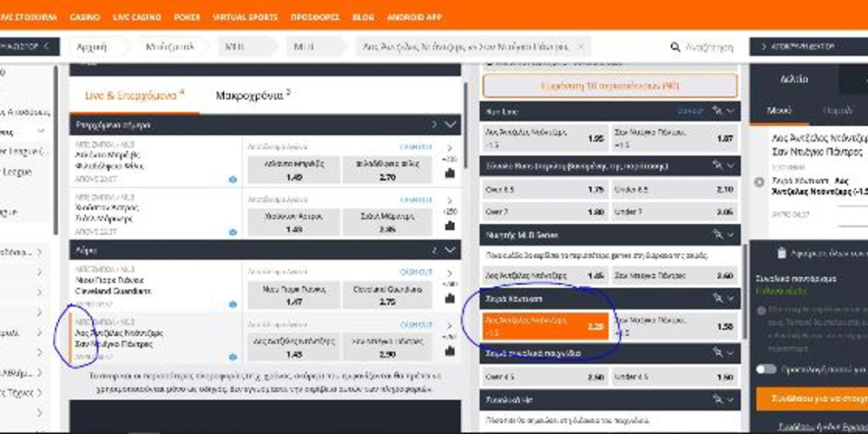Collapse Σειρά συνολικά παιχνίδια market chevron
The height and width of the screenshot is (434, 868).
tap(731, 352)
